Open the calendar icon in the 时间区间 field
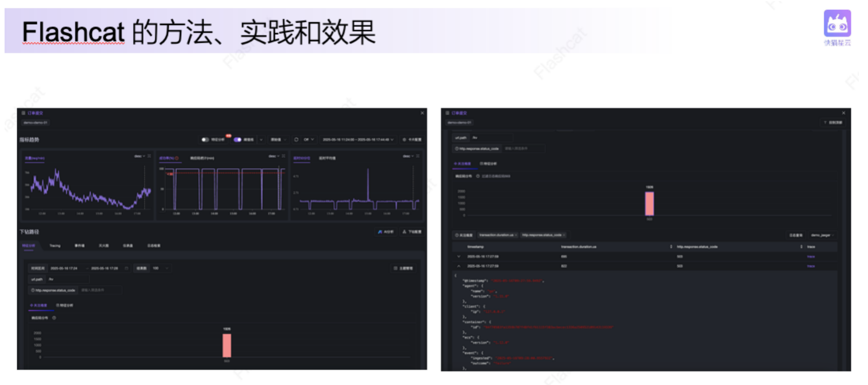The image size is (868, 385). [126, 268]
